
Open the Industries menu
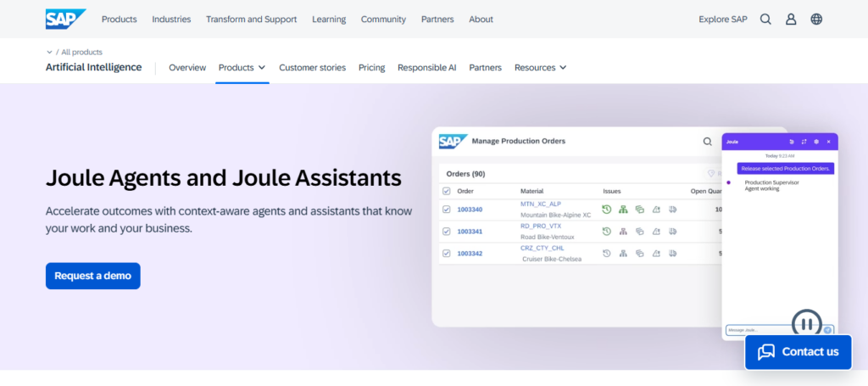171,20
